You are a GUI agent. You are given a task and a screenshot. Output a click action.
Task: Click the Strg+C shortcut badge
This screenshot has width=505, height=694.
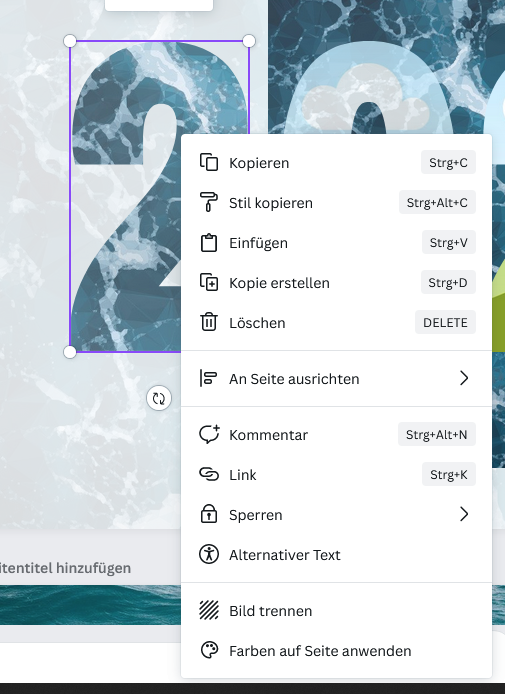(x=448, y=162)
